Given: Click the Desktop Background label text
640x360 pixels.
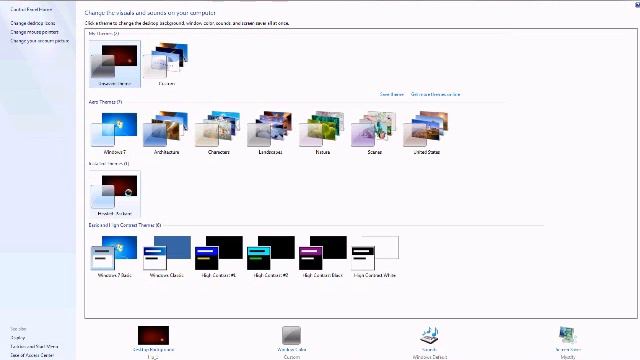Looking at the screenshot, I should coord(153,350).
